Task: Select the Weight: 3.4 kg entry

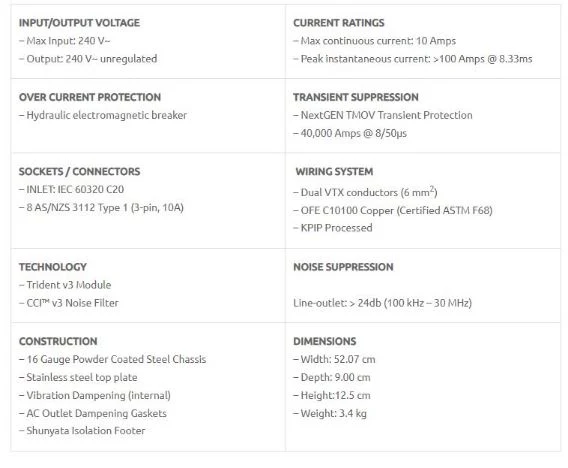Action: (330, 413)
